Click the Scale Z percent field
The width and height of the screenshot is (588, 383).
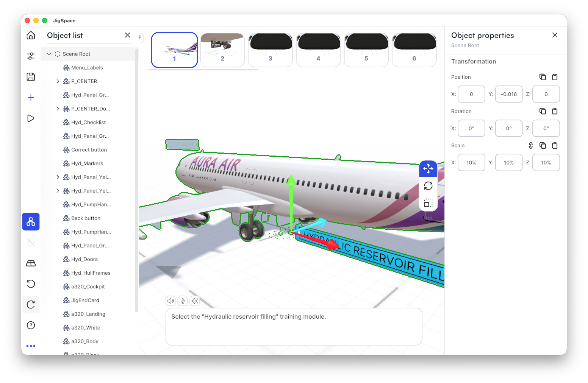546,163
